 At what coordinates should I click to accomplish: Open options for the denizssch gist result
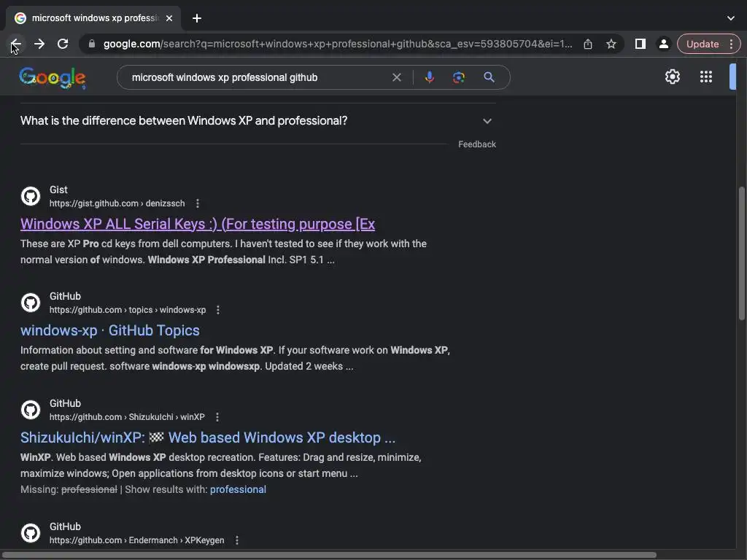pyautogui.click(x=197, y=203)
